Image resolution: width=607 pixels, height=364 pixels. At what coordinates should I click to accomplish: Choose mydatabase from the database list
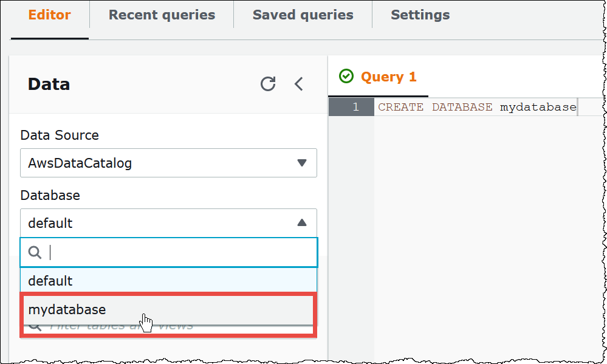[x=67, y=310]
